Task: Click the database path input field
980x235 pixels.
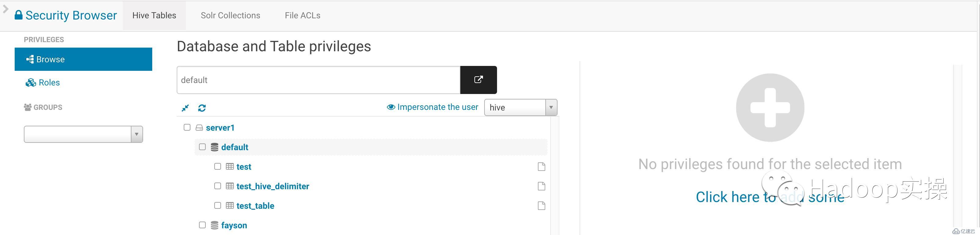Action: [318, 80]
